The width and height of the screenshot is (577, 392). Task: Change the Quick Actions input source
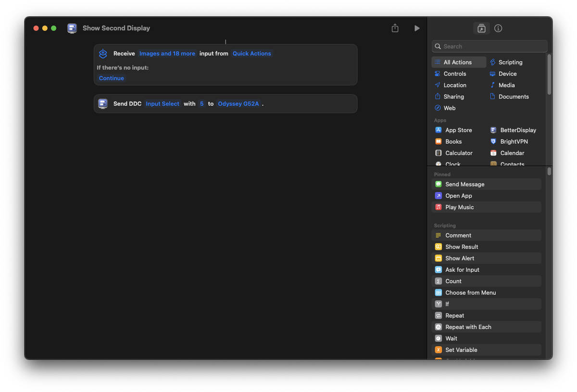tap(252, 53)
